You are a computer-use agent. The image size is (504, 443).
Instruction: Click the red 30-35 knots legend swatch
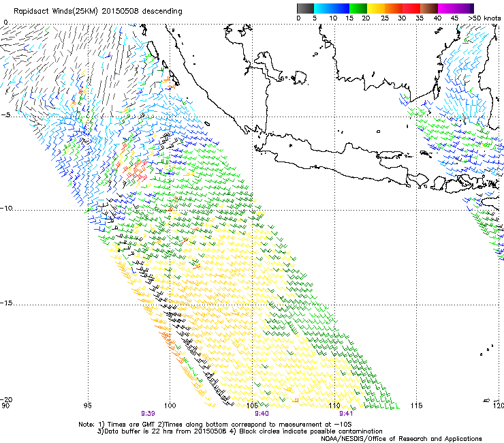pos(411,8)
